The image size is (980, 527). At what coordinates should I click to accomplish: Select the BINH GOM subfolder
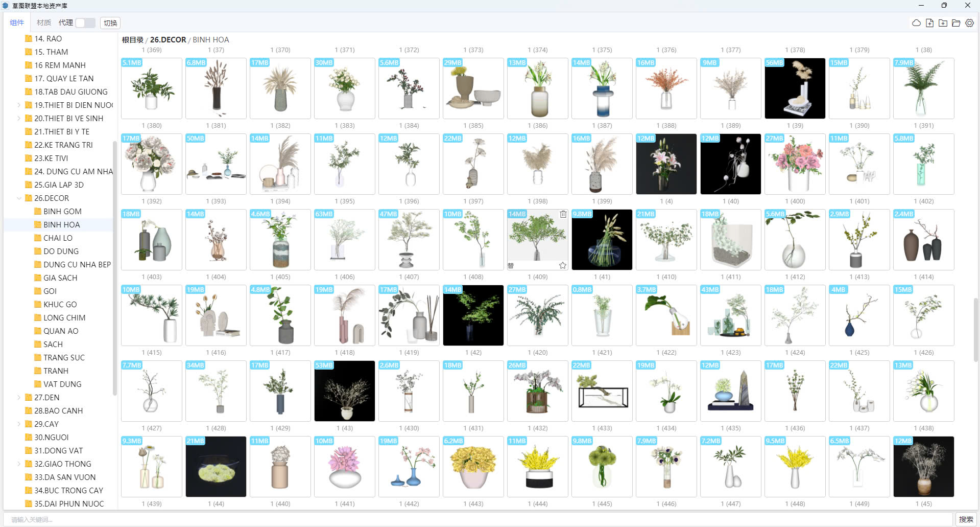(x=62, y=212)
